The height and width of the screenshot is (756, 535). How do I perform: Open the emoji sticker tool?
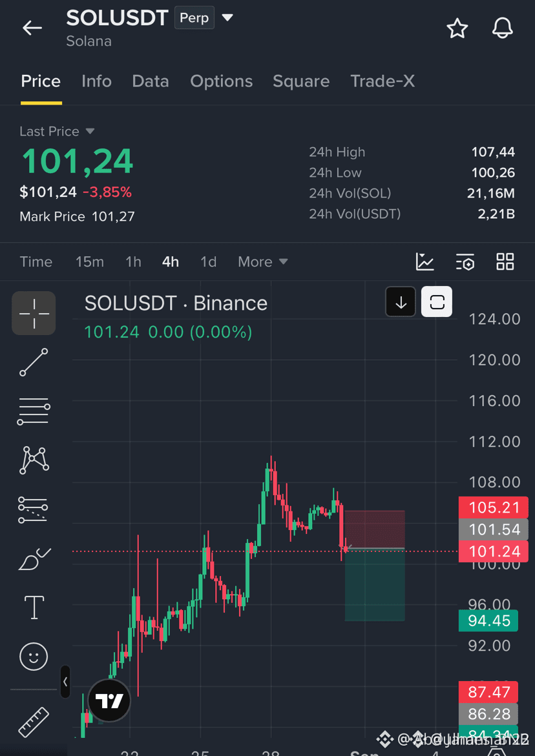point(34,656)
